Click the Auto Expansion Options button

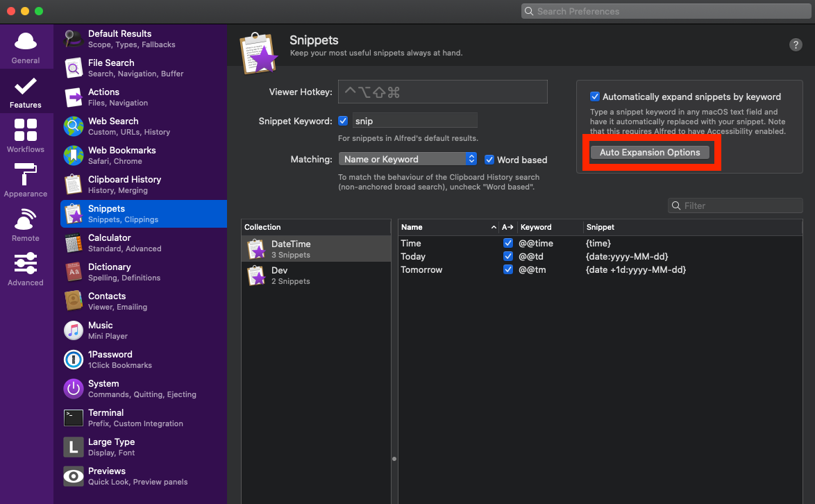tap(650, 153)
